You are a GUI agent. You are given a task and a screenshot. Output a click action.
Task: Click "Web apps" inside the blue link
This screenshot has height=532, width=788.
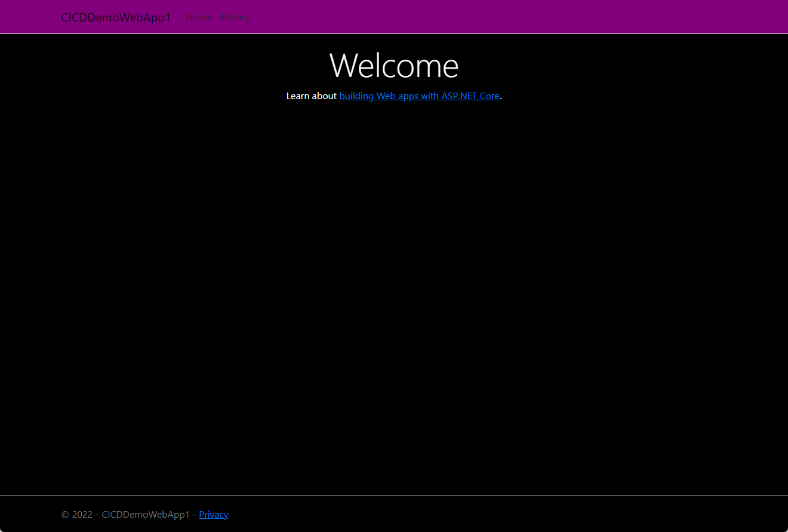click(397, 96)
